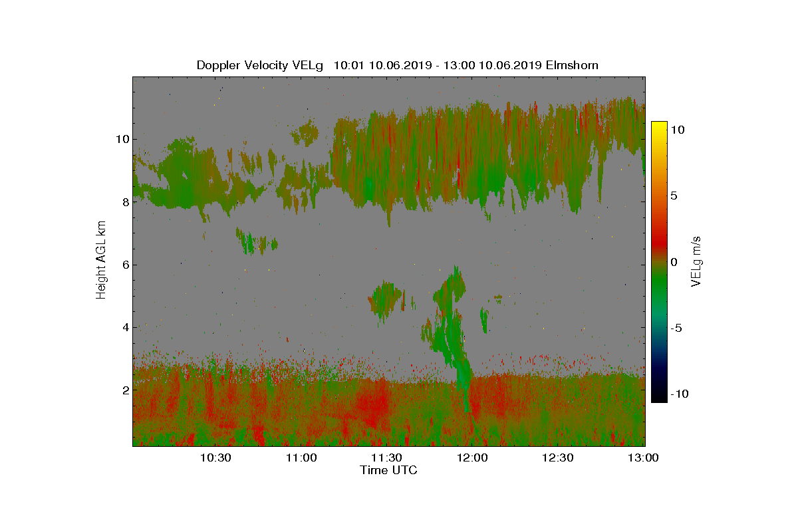Click the '11:30' time tick label
Image resolution: width=798 pixels, height=532 pixels.
(387, 458)
